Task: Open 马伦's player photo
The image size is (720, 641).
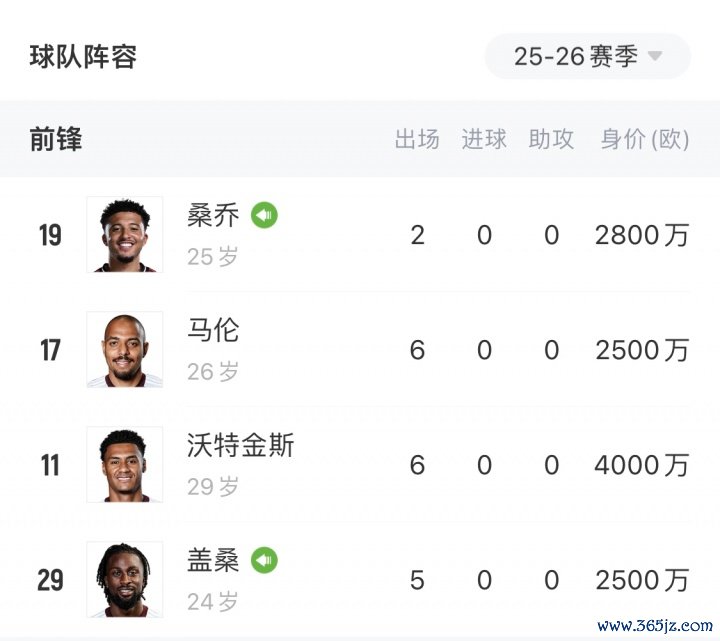Action: tap(125, 350)
